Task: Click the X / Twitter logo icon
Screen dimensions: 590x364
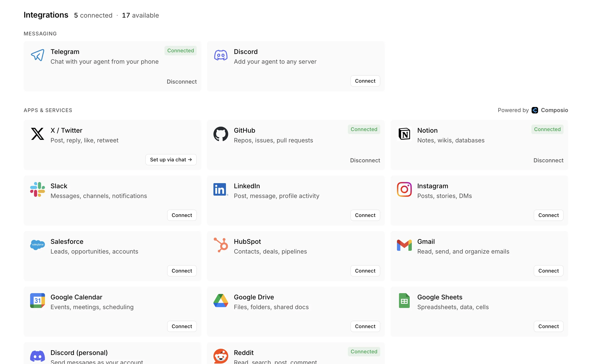Action: point(37,134)
